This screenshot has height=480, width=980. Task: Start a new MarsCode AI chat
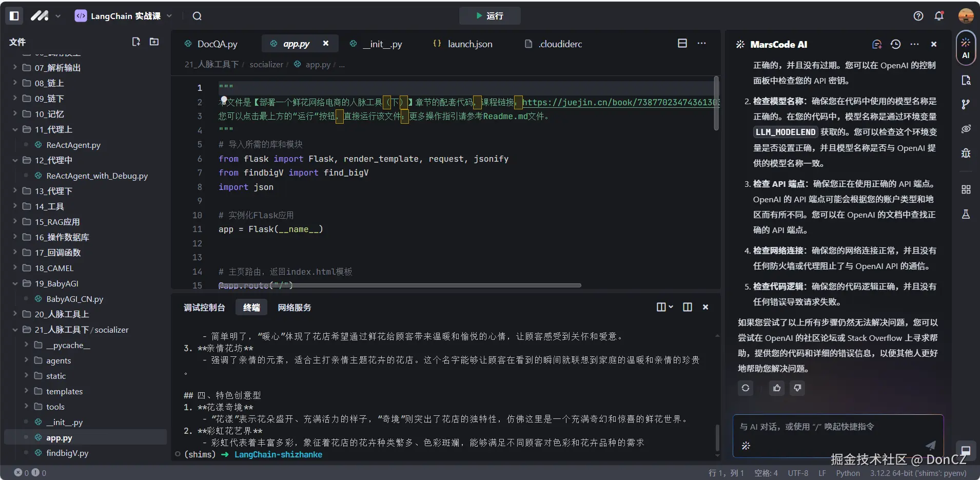[x=877, y=44]
